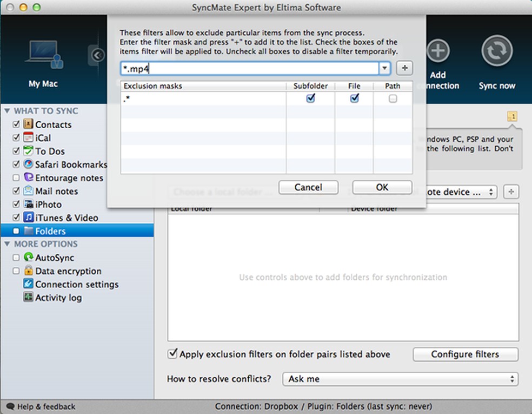
Task: Cancel the exclusion filters dialog
Action: click(x=308, y=187)
